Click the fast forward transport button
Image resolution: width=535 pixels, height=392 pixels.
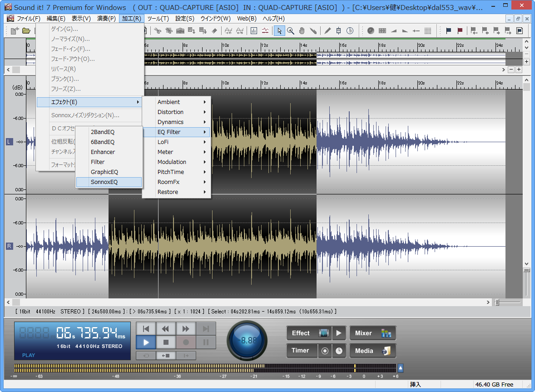click(186, 328)
